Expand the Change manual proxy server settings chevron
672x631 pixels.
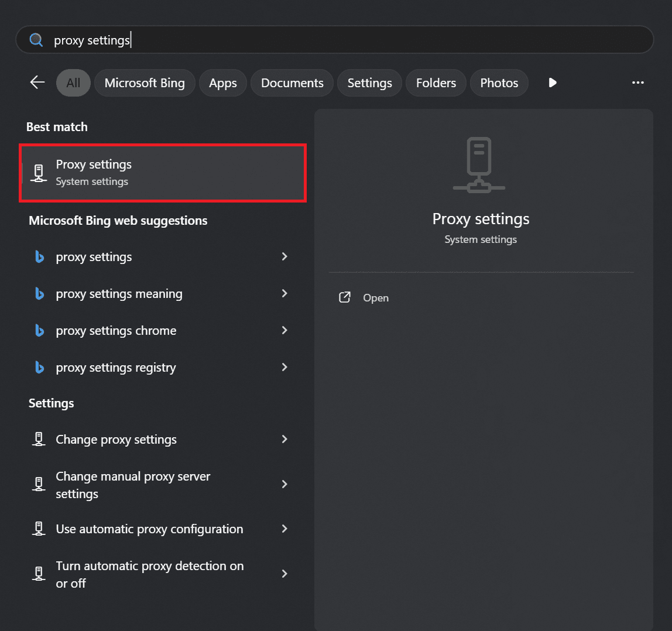(284, 484)
